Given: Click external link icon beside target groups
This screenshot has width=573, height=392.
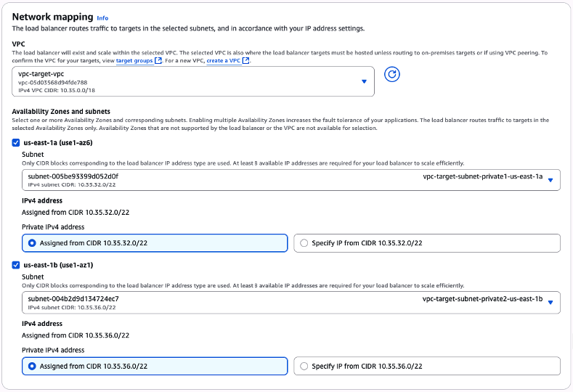Looking at the screenshot, I should [158, 61].
